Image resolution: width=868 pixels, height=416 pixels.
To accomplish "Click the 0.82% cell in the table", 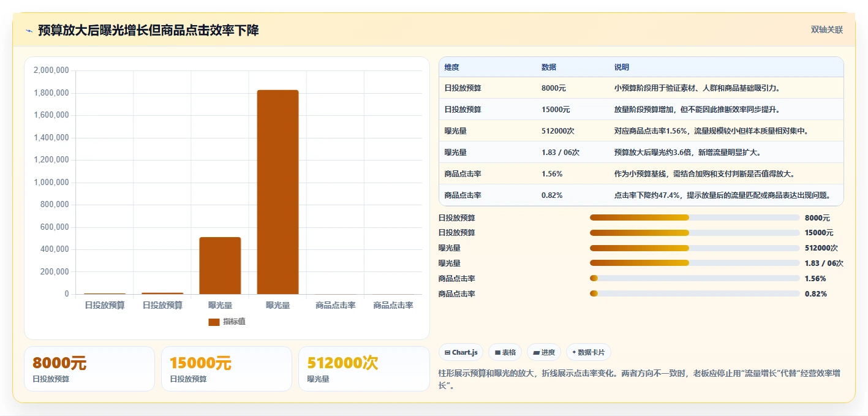I will [552, 195].
